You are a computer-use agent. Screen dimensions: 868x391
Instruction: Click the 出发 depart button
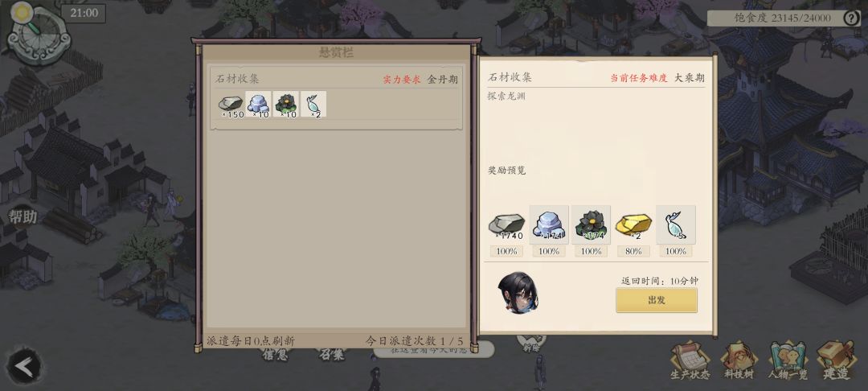point(657,300)
